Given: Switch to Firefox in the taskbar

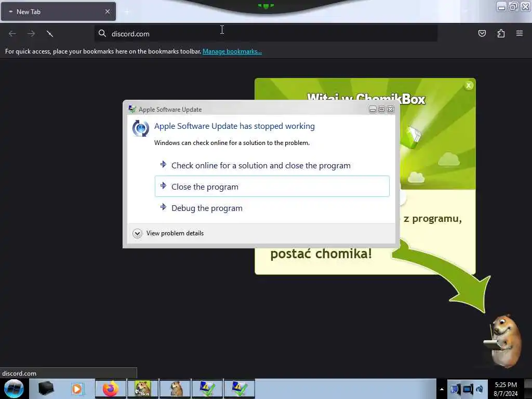Looking at the screenshot, I should tap(111, 389).
